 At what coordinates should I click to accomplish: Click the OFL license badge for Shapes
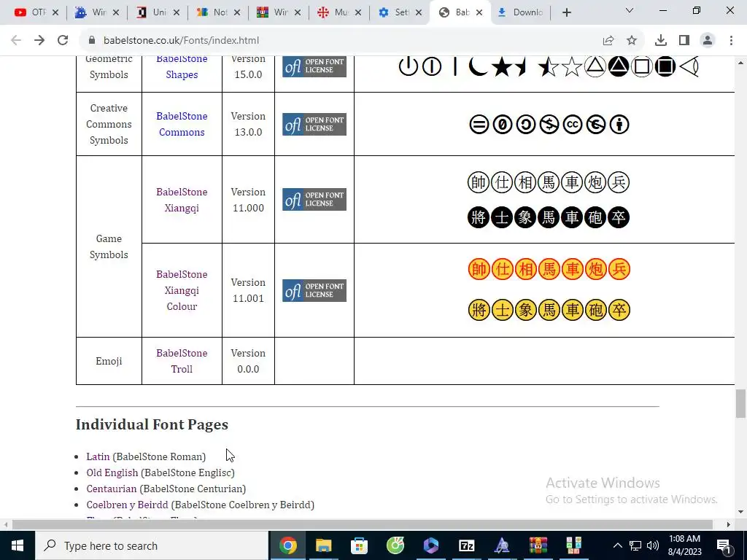[314, 66]
